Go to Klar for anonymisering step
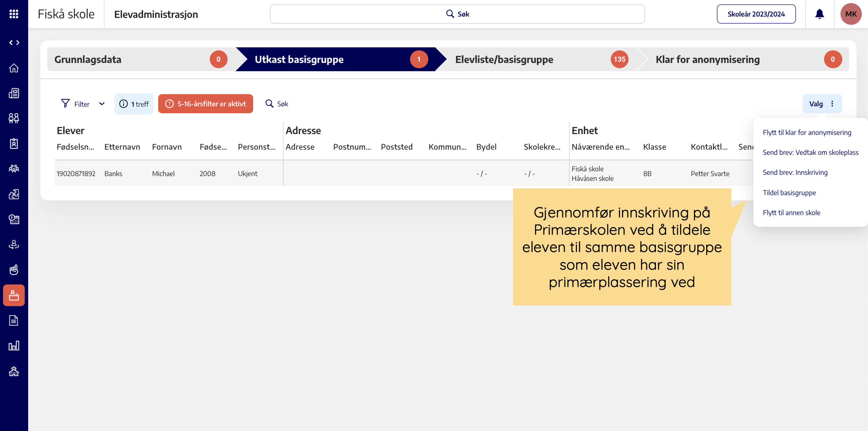The width and height of the screenshot is (868, 431). pyautogui.click(x=743, y=59)
